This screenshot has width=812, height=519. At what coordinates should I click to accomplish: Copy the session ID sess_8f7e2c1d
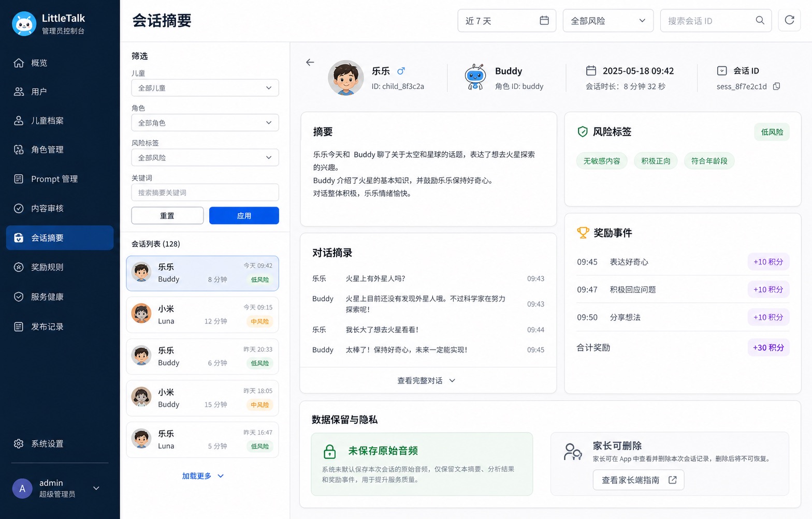pos(776,86)
